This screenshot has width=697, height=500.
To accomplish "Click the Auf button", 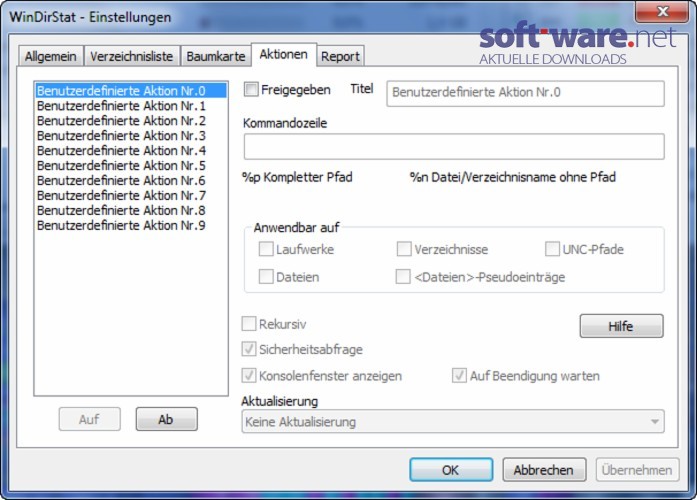I will point(89,419).
